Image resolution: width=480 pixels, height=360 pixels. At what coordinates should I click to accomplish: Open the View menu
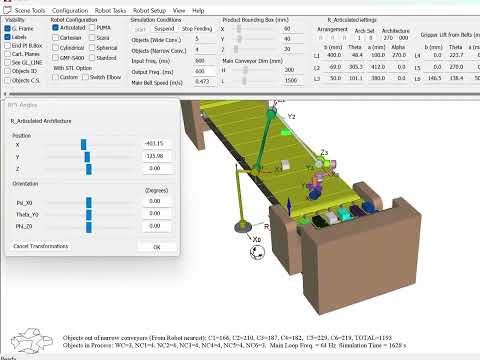[179, 11]
